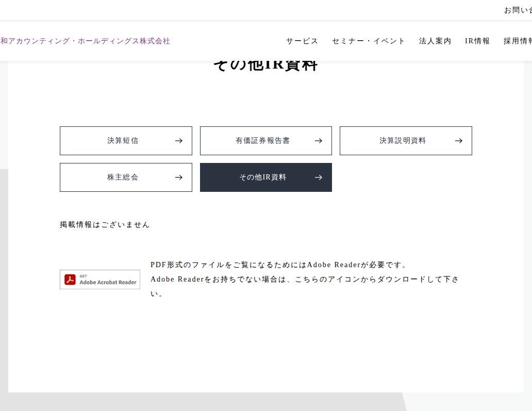532x411 pixels.
Task: Open the IR情報 navigation menu
Action: [477, 41]
